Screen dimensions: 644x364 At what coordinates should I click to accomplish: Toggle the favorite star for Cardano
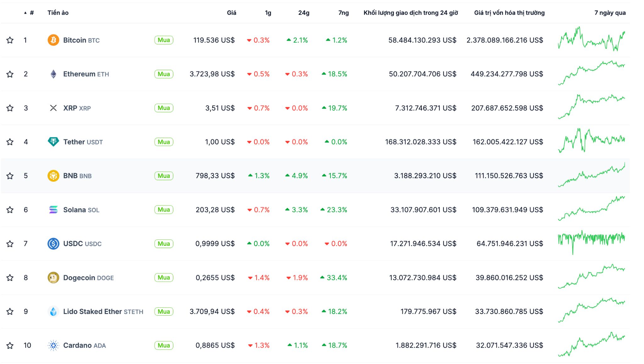pos(10,345)
